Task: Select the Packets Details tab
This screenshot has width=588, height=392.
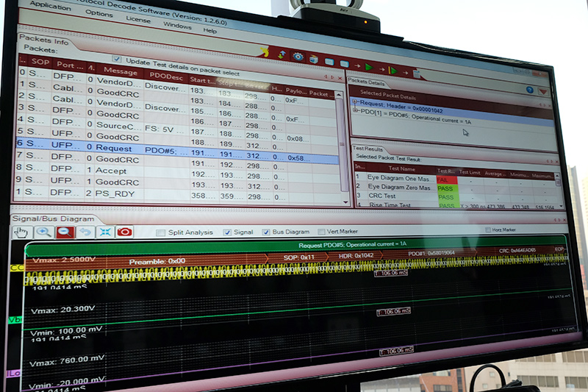Action: (366, 82)
